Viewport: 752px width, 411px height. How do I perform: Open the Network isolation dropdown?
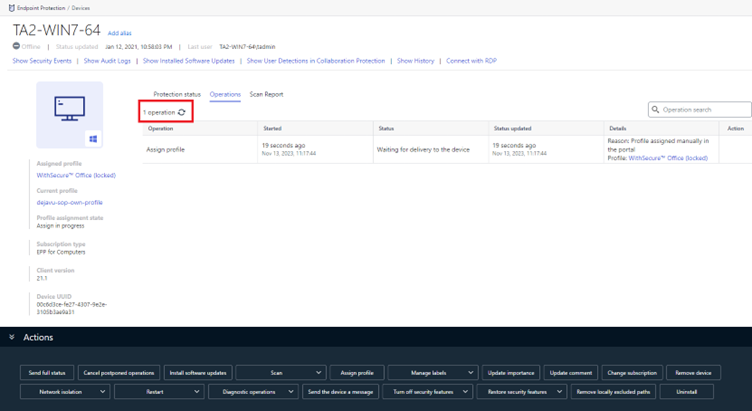(x=65, y=392)
